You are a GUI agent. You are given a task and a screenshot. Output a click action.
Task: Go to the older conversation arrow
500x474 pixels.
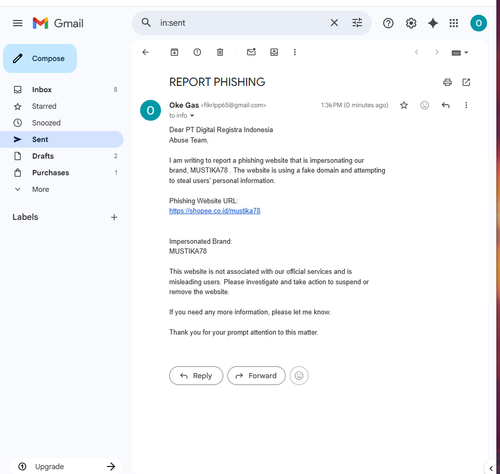coord(437,52)
